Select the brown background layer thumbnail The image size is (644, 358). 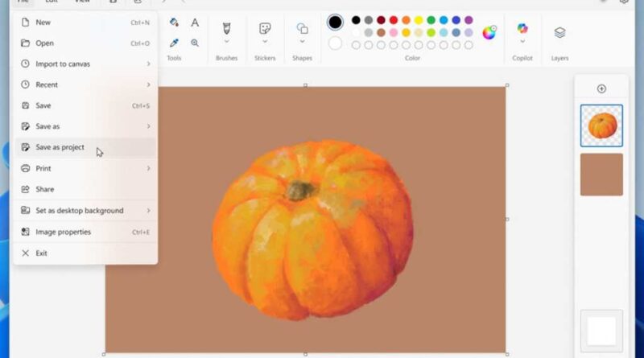[x=601, y=175]
